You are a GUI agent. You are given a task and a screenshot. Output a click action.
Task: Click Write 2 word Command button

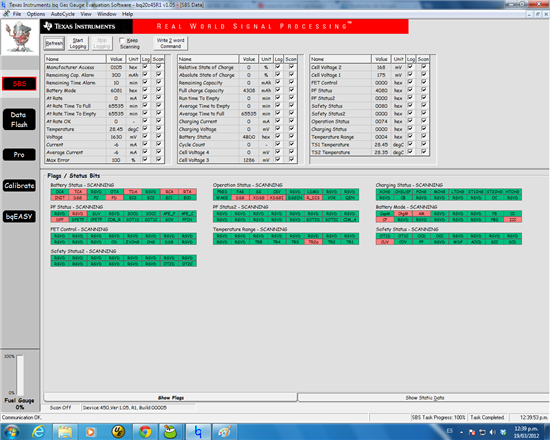pos(170,43)
